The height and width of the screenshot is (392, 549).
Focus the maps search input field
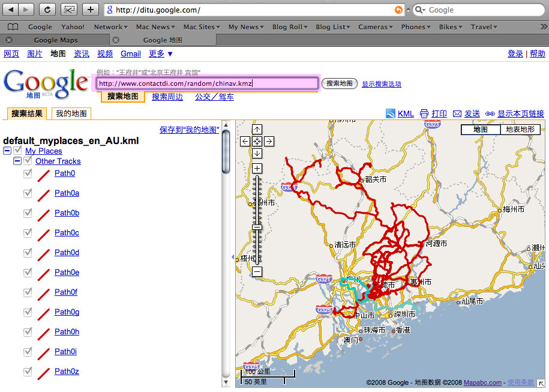tap(207, 83)
